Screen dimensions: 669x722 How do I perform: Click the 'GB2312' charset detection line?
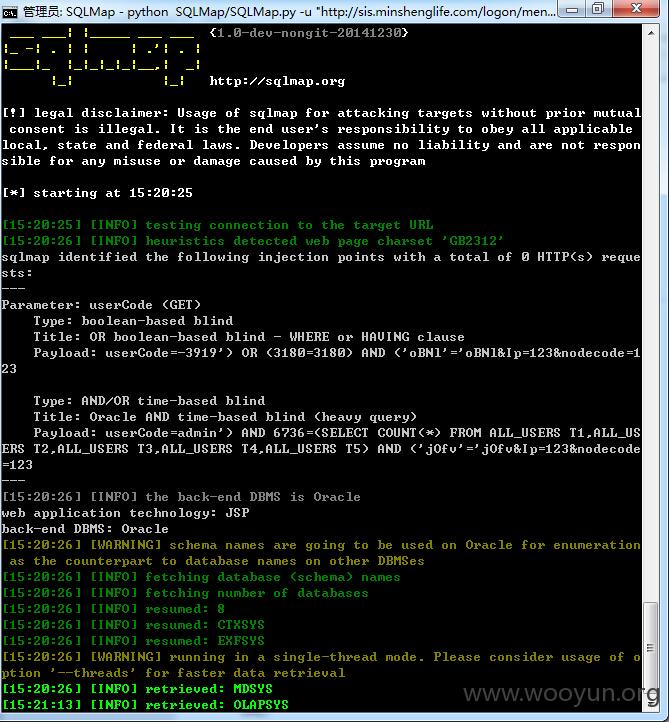pos(253,241)
